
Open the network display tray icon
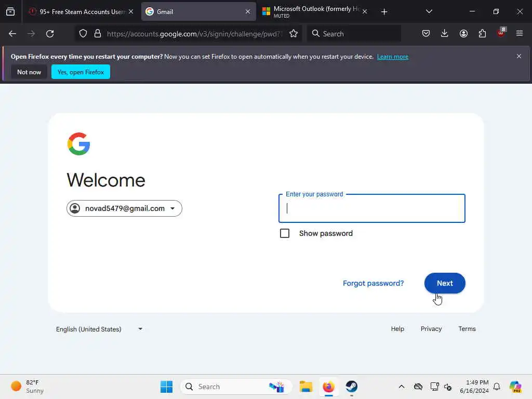coord(435,387)
